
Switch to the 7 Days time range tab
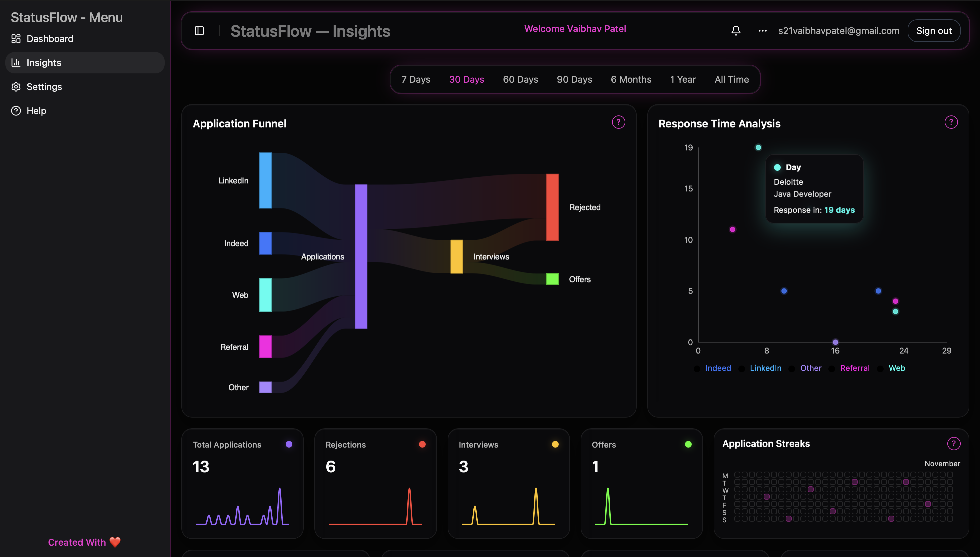415,79
